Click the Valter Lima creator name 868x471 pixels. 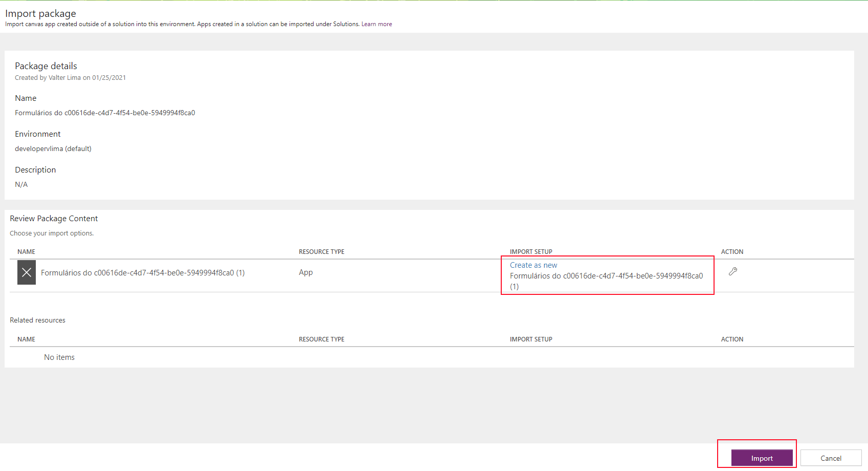pos(63,77)
